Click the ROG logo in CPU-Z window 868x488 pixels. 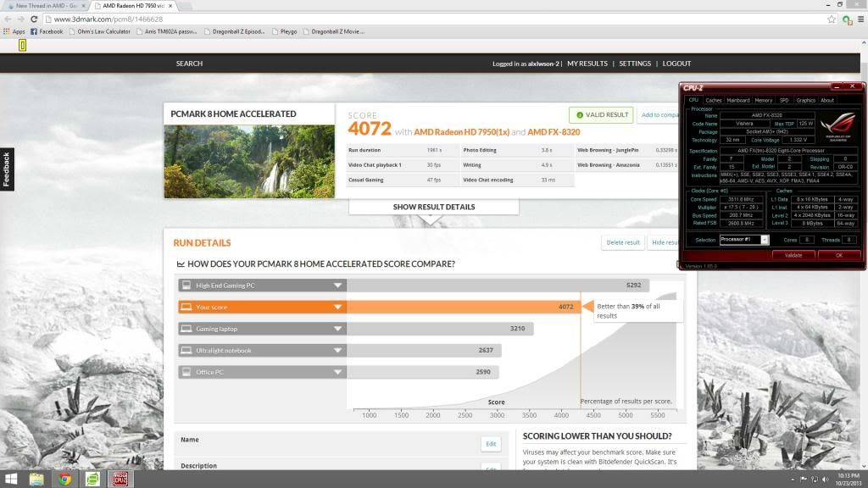tap(838, 127)
